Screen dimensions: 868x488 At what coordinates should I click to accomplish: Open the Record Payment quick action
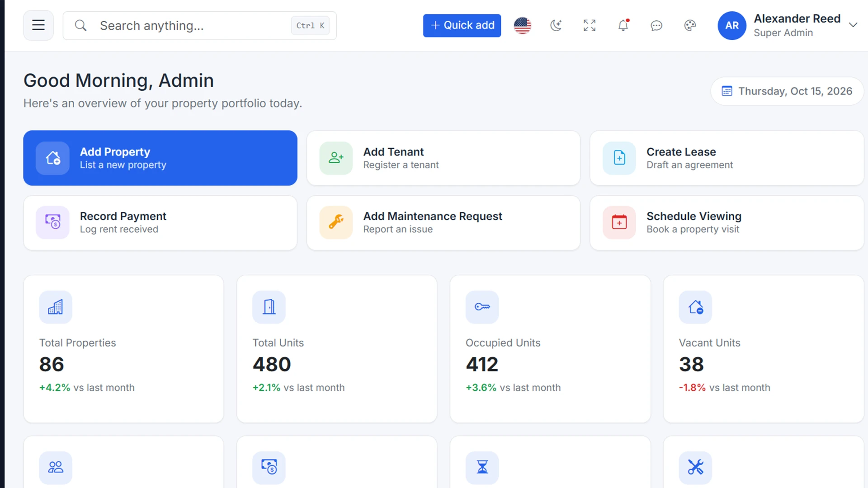point(160,223)
